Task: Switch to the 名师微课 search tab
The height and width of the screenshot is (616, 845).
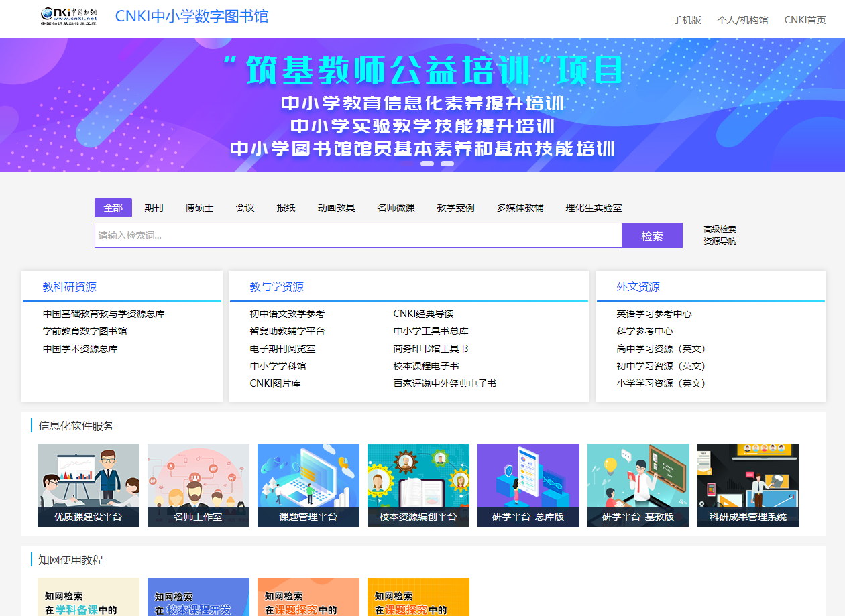Action: (396, 208)
